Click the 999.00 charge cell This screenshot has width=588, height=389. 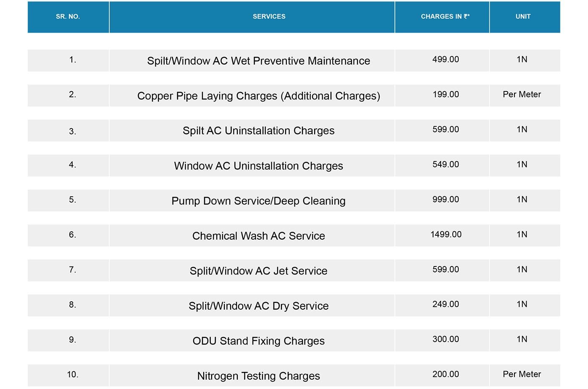point(446,200)
